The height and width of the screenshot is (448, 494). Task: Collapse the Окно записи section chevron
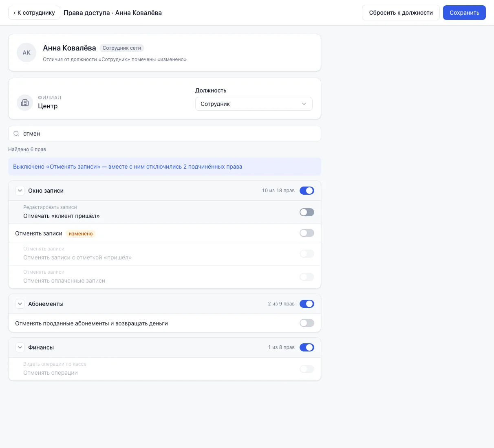tap(20, 191)
